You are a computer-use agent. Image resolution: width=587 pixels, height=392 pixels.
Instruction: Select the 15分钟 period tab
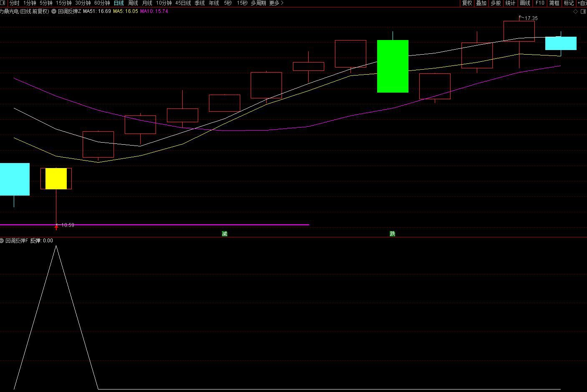(x=64, y=3)
